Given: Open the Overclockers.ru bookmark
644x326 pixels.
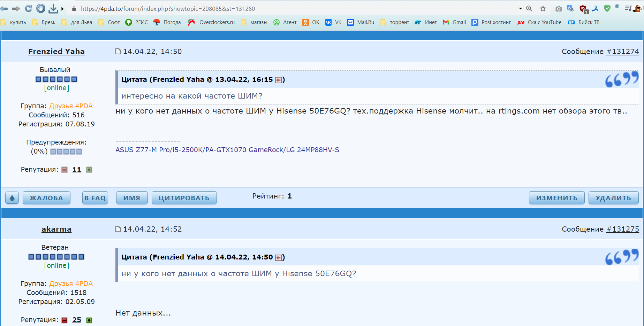Looking at the screenshot, I should (211, 22).
